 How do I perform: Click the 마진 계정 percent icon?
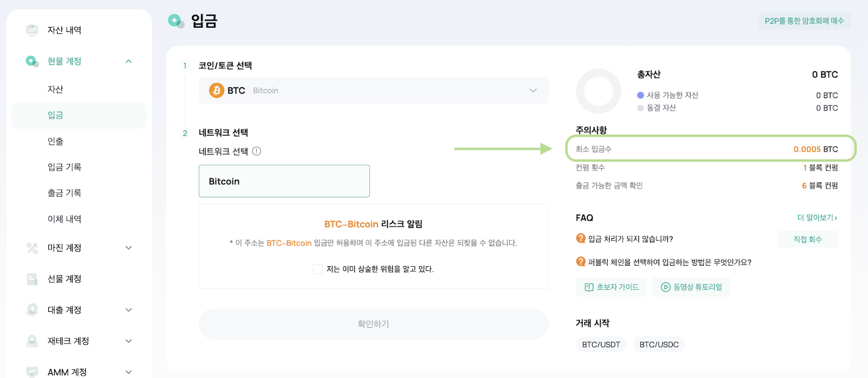tap(32, 248)
